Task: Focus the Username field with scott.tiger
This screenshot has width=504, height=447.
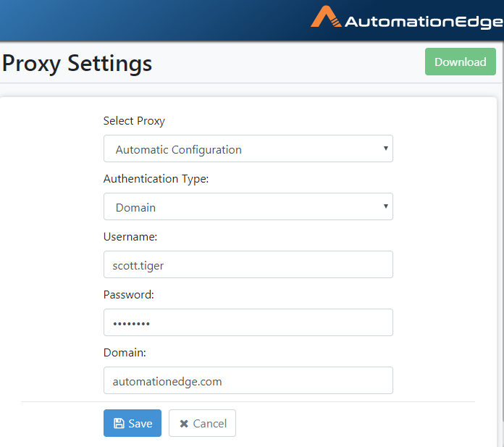Action: [248, 264]
